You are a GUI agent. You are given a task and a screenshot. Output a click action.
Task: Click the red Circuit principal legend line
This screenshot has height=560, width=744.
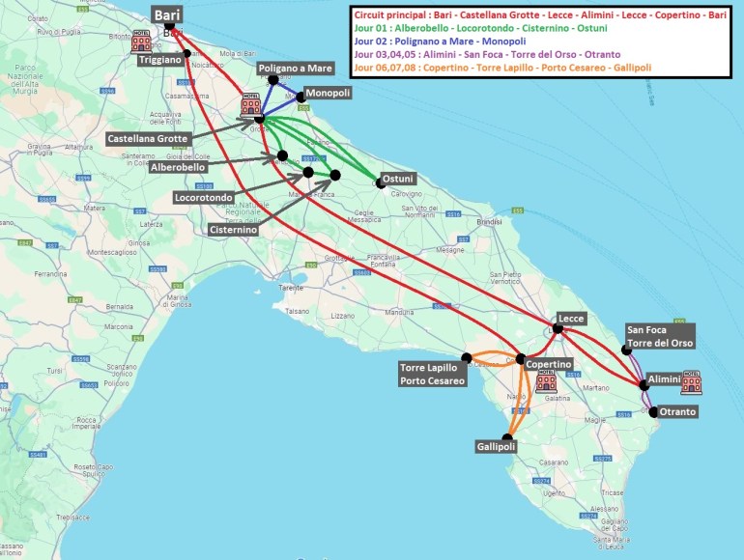click(543, 15)
